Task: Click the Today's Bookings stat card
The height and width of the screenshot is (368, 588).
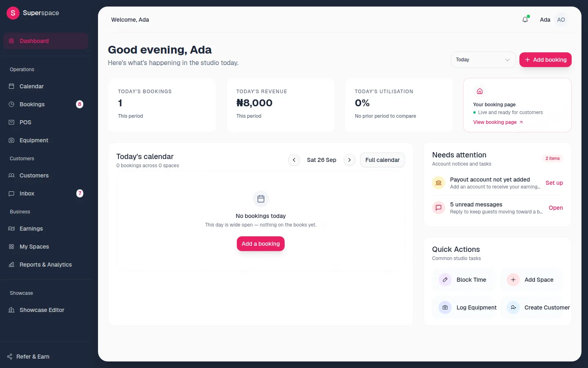Action: tap(162, 105)
